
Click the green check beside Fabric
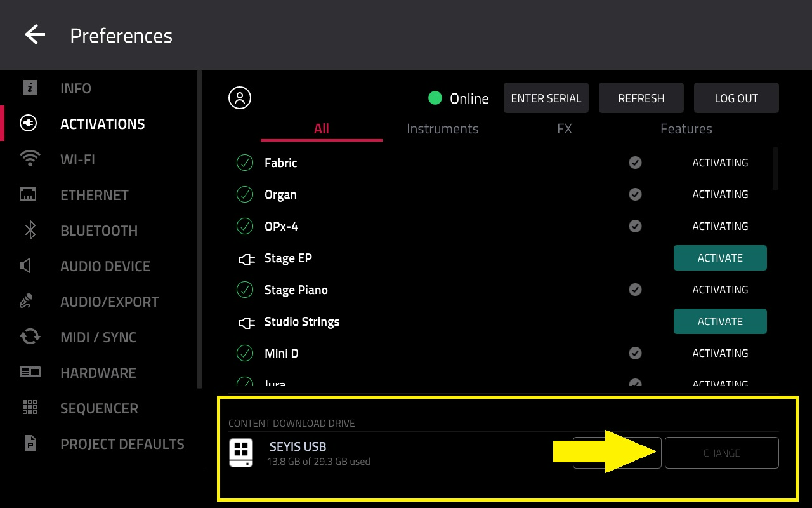pyautogui.click(x=245, y=163)
